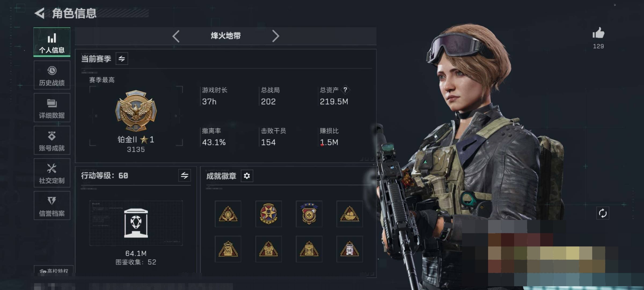Switch to next mode with right chevron
Viewport: 644px width, 290px height.
point(276,36)
